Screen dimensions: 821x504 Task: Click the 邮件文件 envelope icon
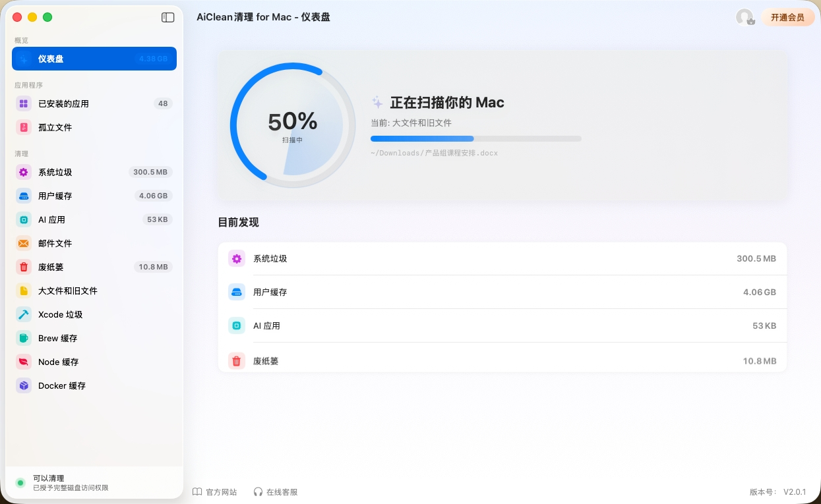click(x=24, y=243)
